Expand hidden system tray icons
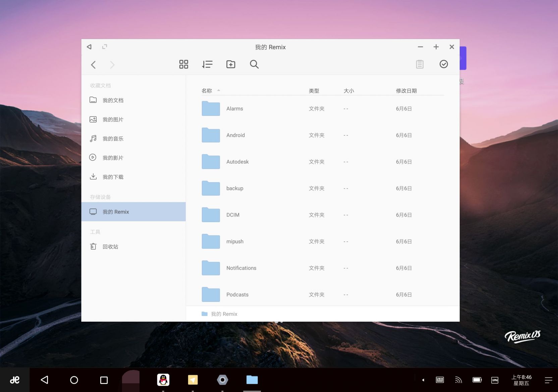This screenshot has height=392, width=558. pyautogui.click(x=423, y=380)
